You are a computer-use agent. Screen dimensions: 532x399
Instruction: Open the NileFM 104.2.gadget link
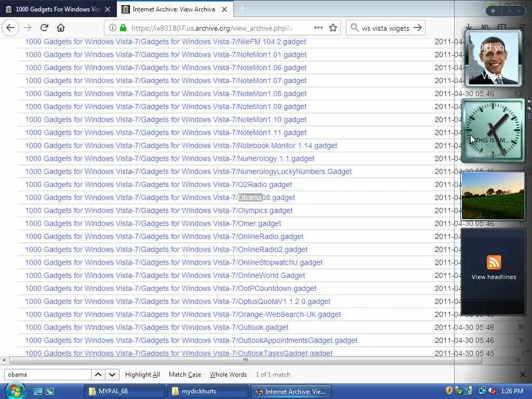click(165, 42)
